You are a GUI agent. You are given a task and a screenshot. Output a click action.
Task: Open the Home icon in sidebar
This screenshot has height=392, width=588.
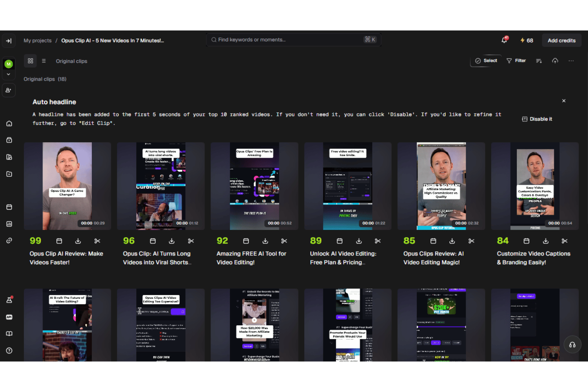pyautogui.click(x=9, y=124)
